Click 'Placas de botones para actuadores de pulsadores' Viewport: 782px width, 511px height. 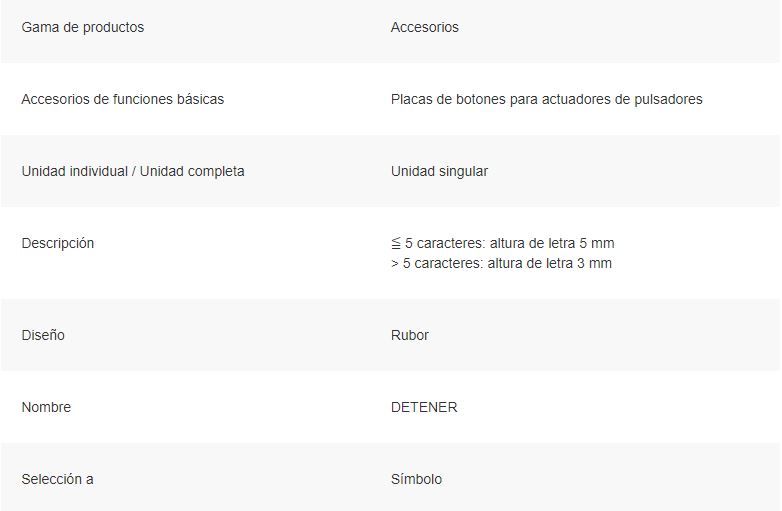click(x=547, y=99)
